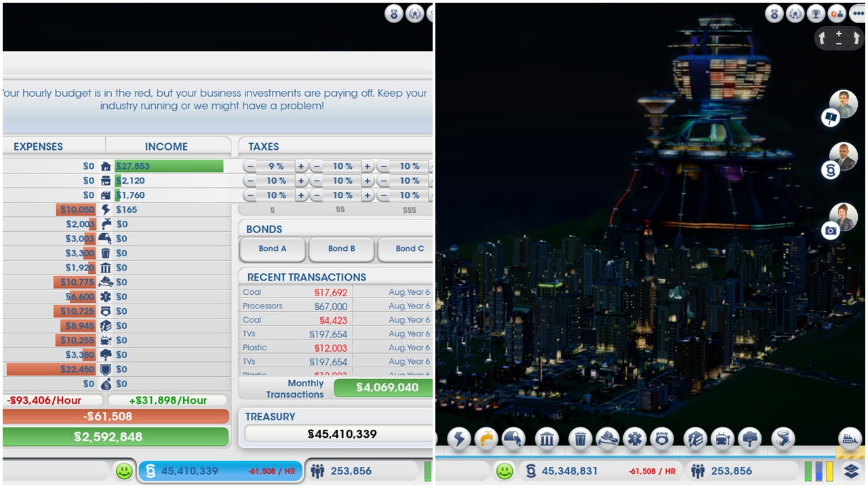Decrease residential medium-wealth tax rate
Screen dimensions: 868x488
(317, 167)
